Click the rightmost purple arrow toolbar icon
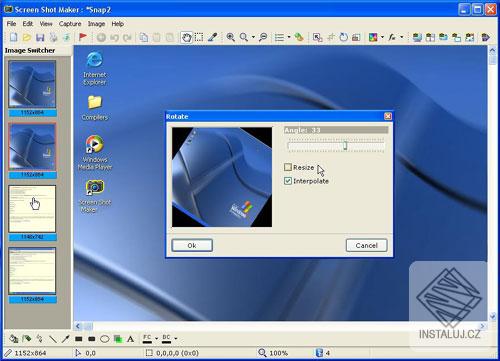Image resolution: width=500 pixels, height=361 pixels. 486,37
